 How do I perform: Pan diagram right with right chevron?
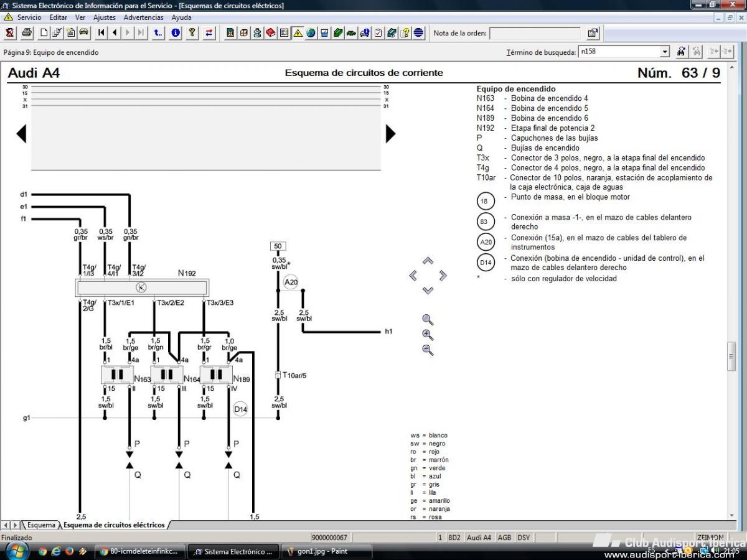443,276
